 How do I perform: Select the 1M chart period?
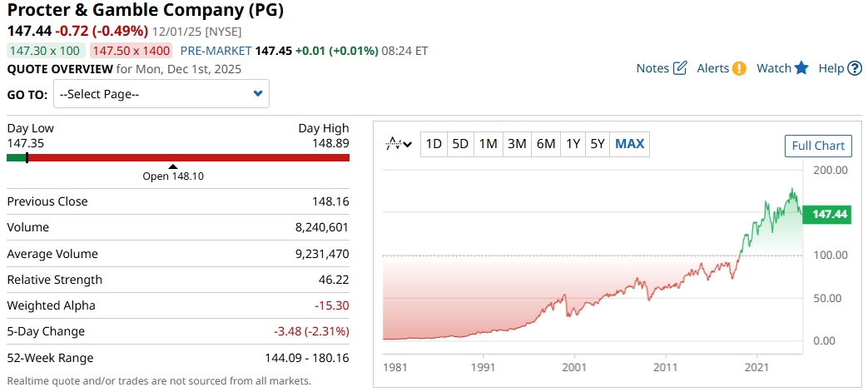pos(488,144)
